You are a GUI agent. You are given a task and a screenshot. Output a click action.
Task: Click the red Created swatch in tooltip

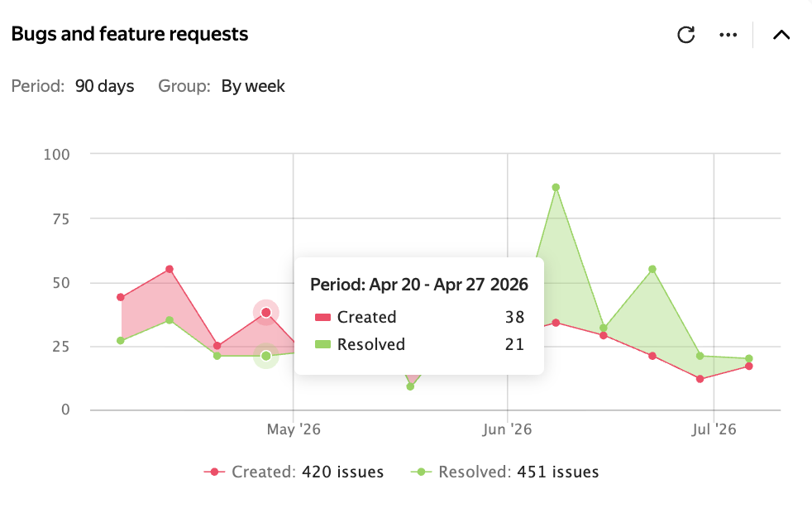[x=322, y=317]
